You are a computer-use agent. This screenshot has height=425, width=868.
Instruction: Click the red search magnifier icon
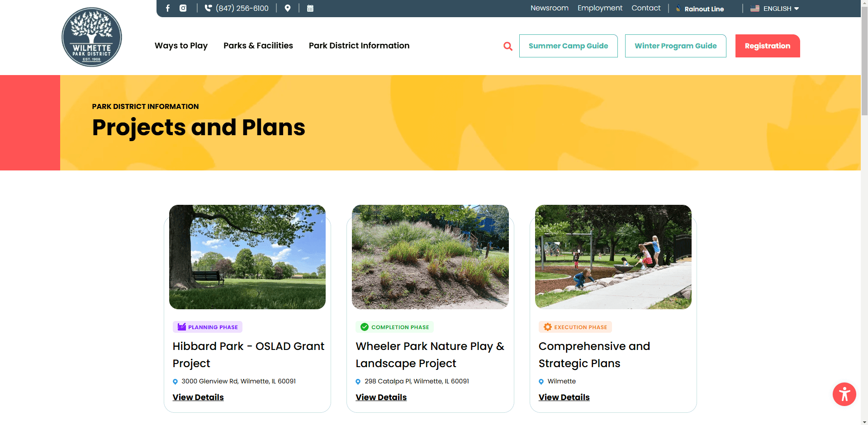point(508,46)
